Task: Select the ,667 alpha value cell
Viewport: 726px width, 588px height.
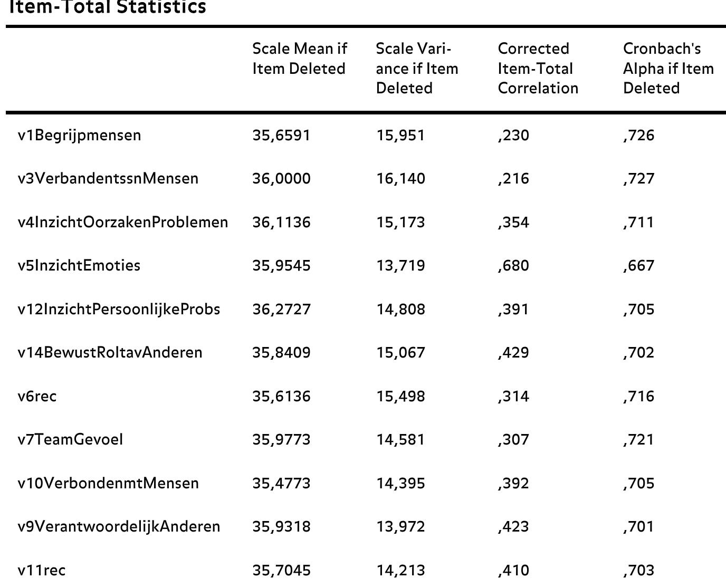Action: click(638, 265)
